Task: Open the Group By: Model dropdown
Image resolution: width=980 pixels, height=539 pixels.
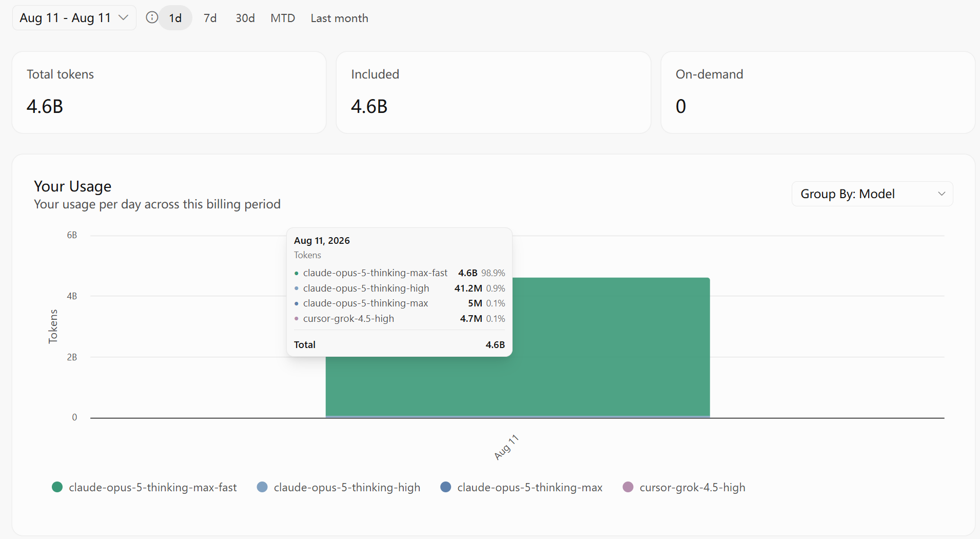Action: [872, 194]
